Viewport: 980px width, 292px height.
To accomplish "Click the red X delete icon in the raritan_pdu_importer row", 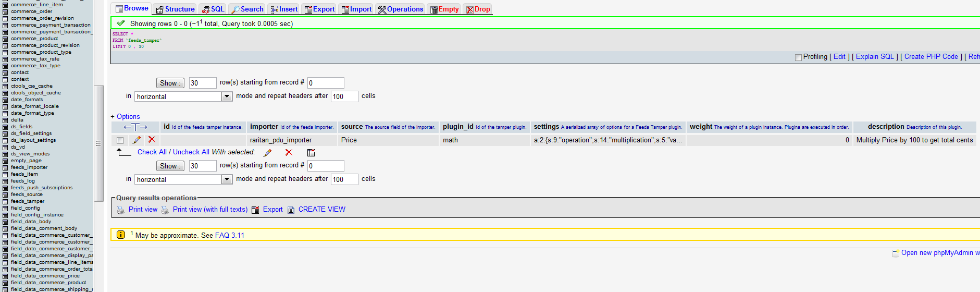I will (152, 140).
